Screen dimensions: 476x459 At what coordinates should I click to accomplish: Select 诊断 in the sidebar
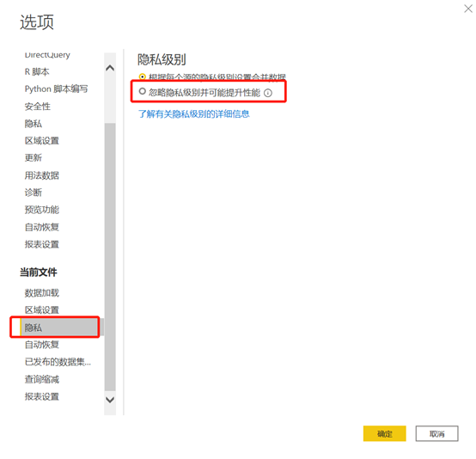point(34,193)
